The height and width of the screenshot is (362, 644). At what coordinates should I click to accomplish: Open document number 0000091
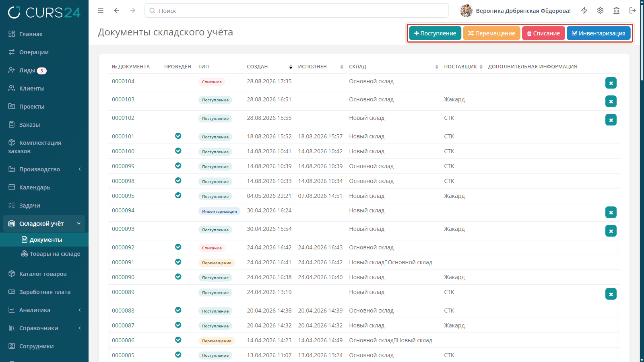123,262
